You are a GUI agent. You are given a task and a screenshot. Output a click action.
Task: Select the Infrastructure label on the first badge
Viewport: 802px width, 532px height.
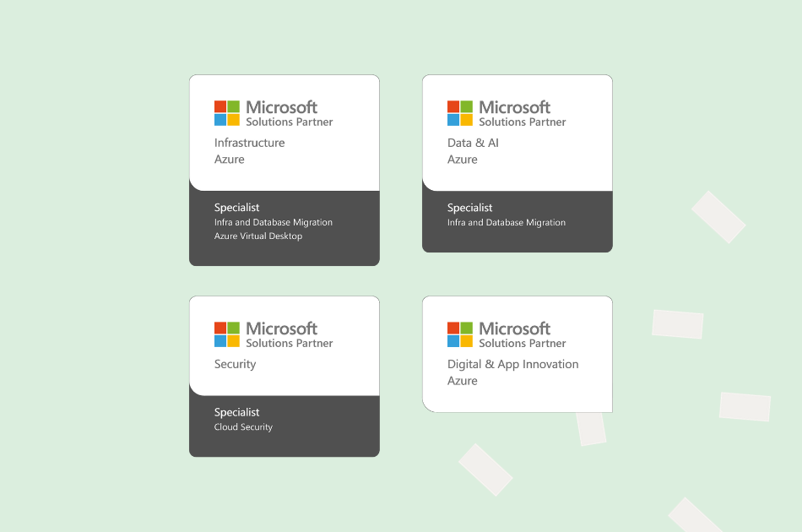[249, 143]
